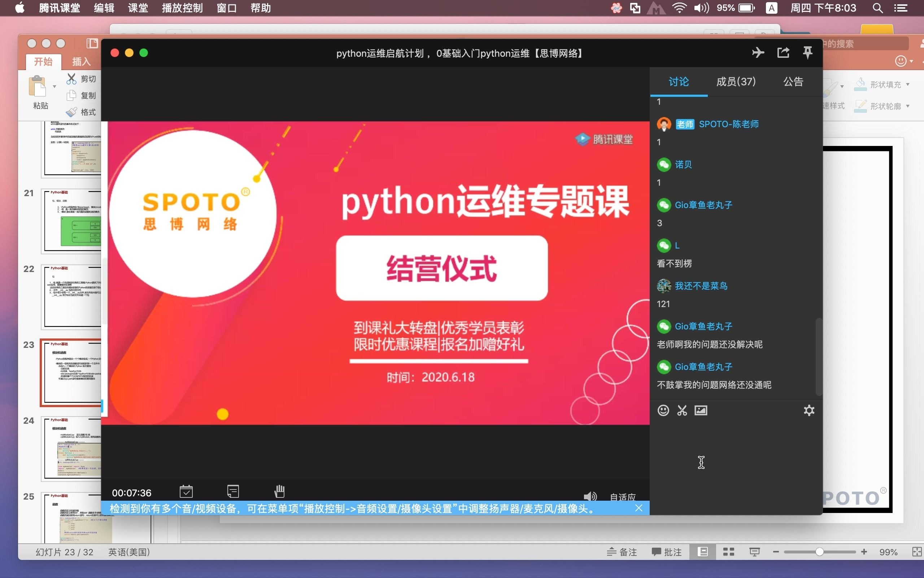Open the 窗口 menu
924x578 pixels.
(227, 8)
